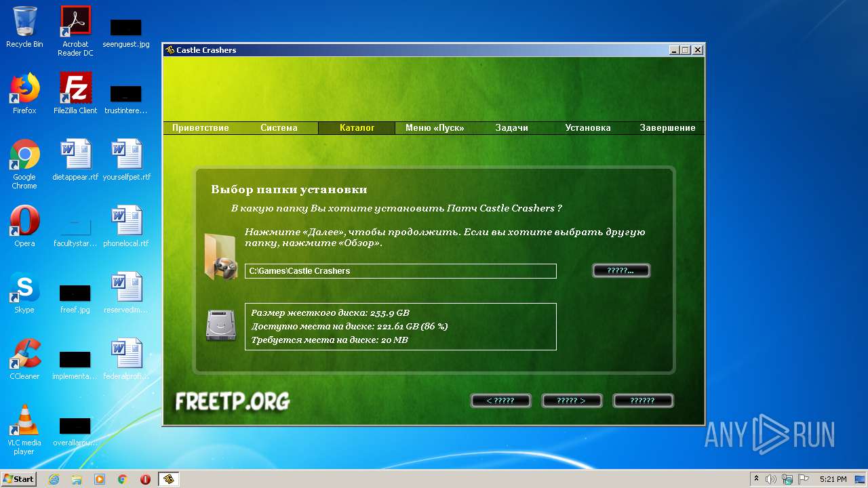The width and height of the screenshot is (868, 488).
Task: Click the install folder icon
Action: (x=220, y=257)
